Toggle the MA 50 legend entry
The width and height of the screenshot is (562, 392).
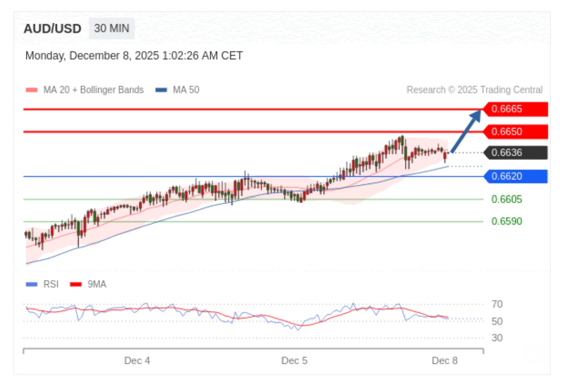pyautogui.click(x=178, y=90)
